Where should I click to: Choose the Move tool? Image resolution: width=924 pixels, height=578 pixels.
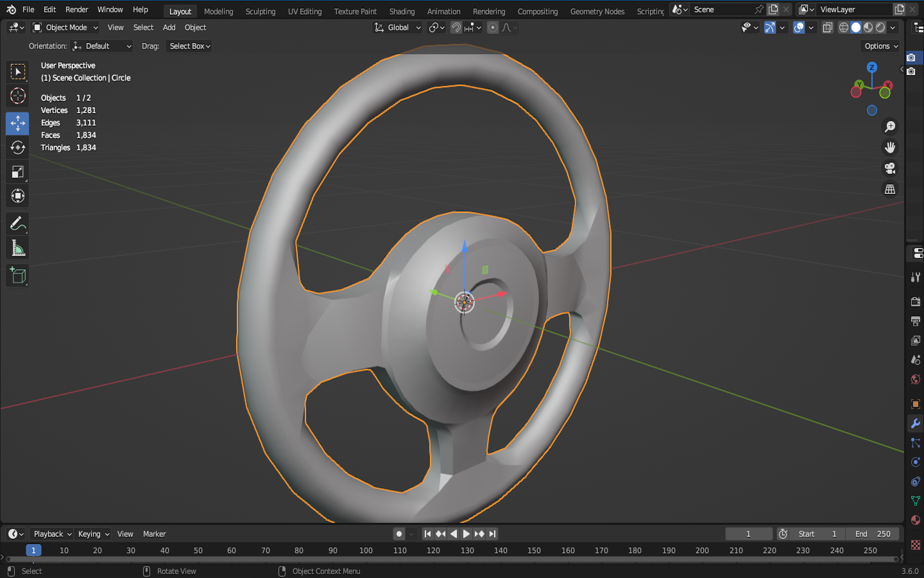coord(17,123)
